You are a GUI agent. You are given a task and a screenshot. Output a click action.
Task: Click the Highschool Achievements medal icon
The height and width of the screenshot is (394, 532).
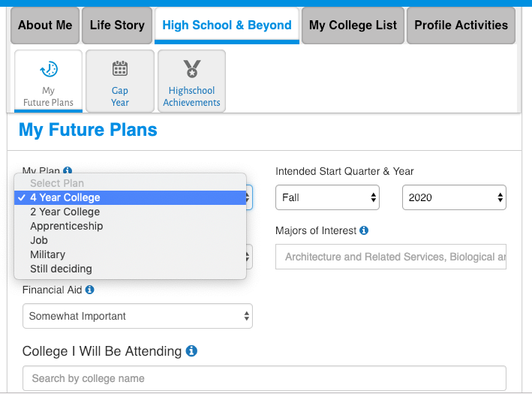tap(192, 68)
